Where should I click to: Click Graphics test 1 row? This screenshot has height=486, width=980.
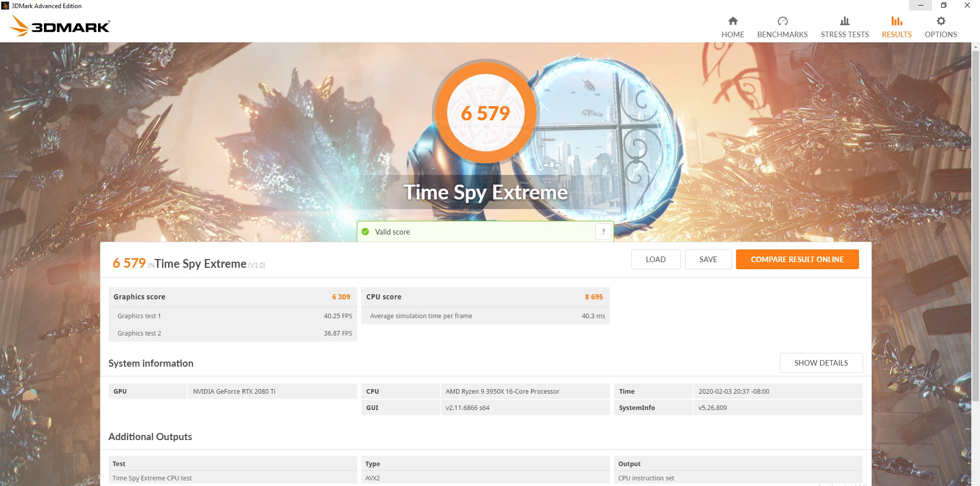(x=233, y=316)
